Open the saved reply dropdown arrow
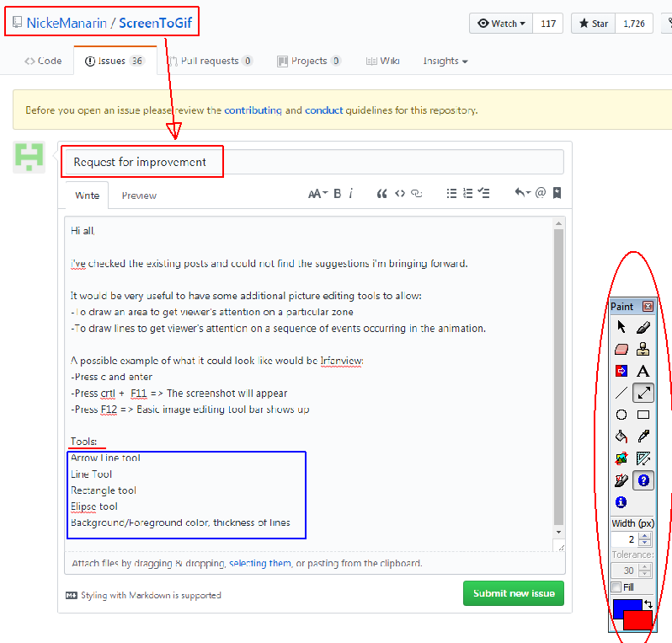 coord(522,193)
